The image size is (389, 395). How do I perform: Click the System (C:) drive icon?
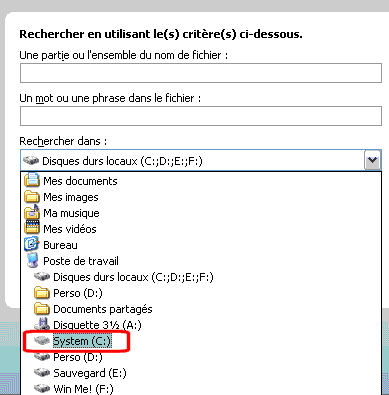pyautogui.click(x=42, y=341)
